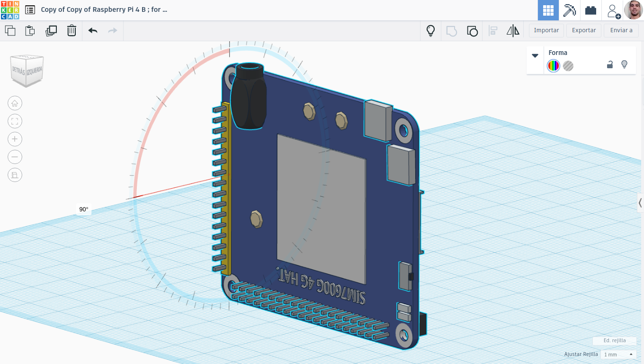Image resolution: width=644 pixels, height=364 pixels.
Task: Click the Forma panel title
Action: coord(558,53)
